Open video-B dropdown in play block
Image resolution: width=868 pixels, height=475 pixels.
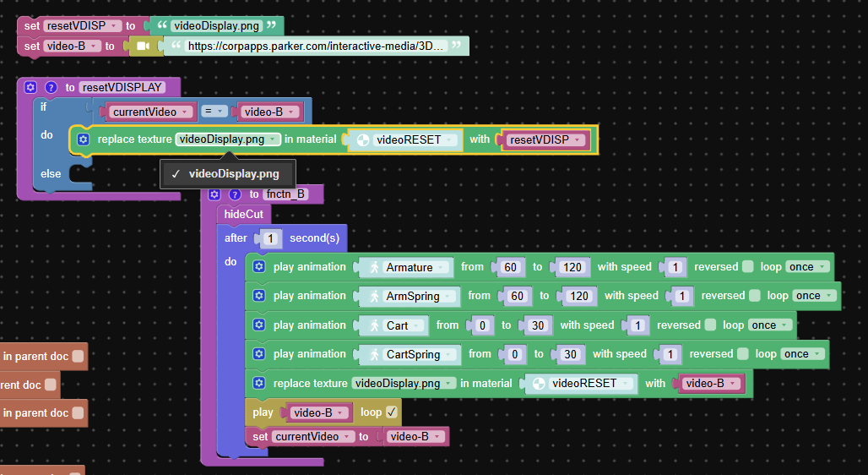tap(318, 412)
